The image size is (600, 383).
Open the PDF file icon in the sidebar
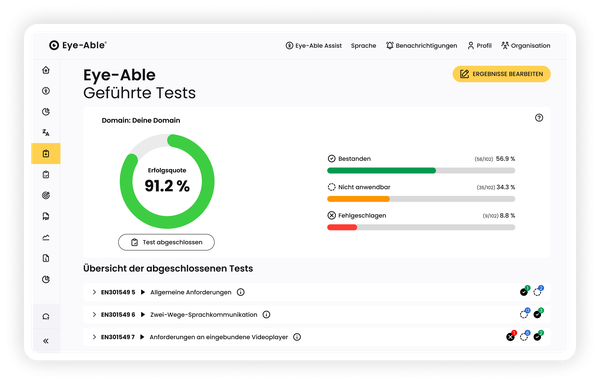(x=46, y=217)
